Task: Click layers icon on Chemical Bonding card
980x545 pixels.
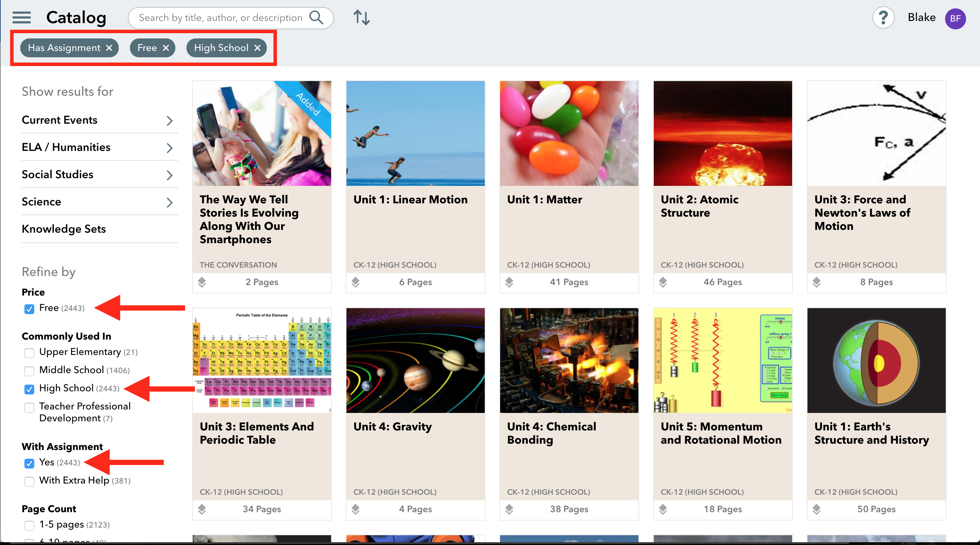Action: [510, 509]
